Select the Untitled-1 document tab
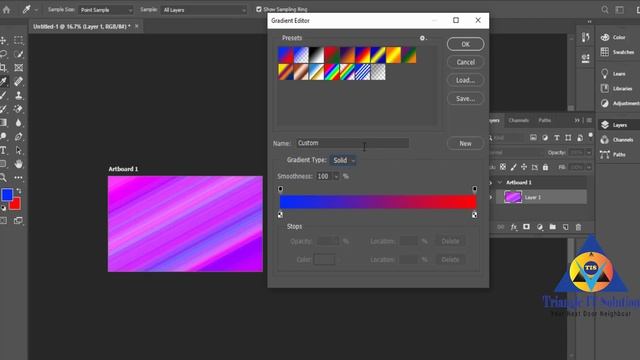The image size is (640, 360). 82,27
